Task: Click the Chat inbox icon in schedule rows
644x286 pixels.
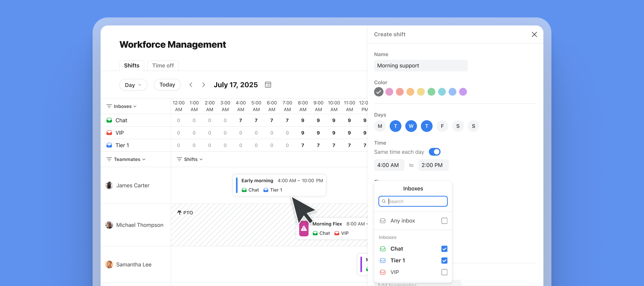Action: [109, 120]
